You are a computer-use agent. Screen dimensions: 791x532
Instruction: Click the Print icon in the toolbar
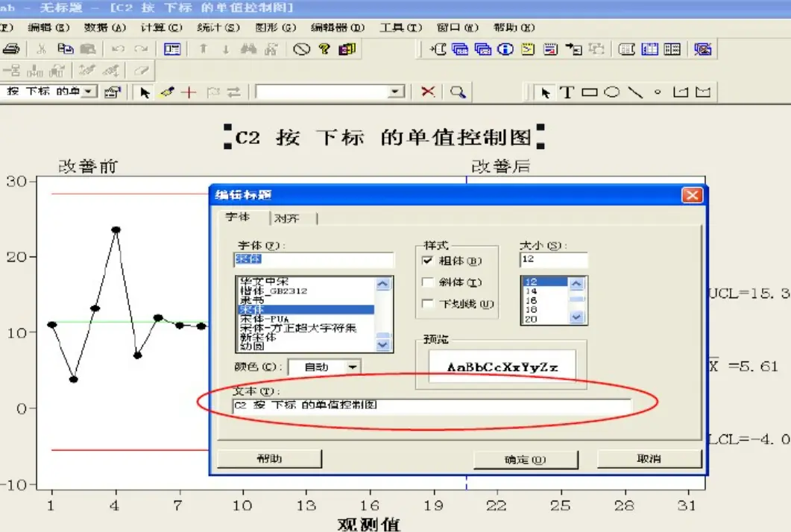point(10,49)
